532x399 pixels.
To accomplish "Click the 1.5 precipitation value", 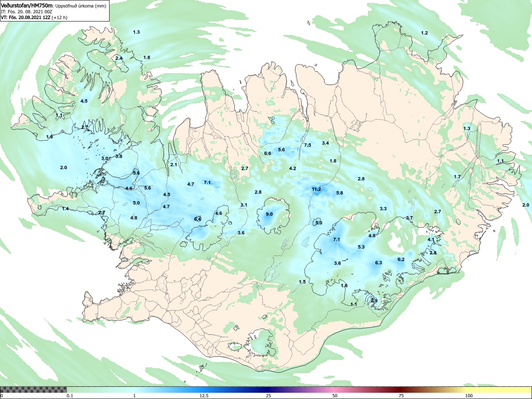I will [302, 282].
